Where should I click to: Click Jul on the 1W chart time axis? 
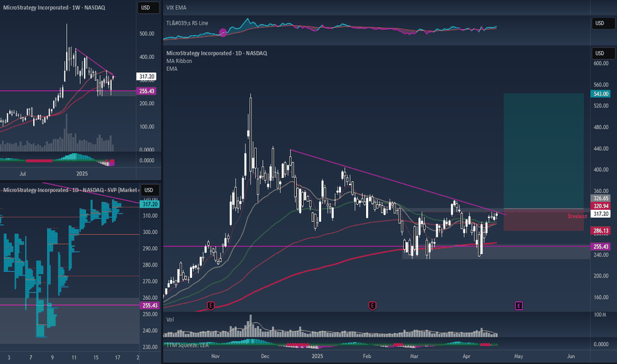pyautogui.click(x=23, y=173)
